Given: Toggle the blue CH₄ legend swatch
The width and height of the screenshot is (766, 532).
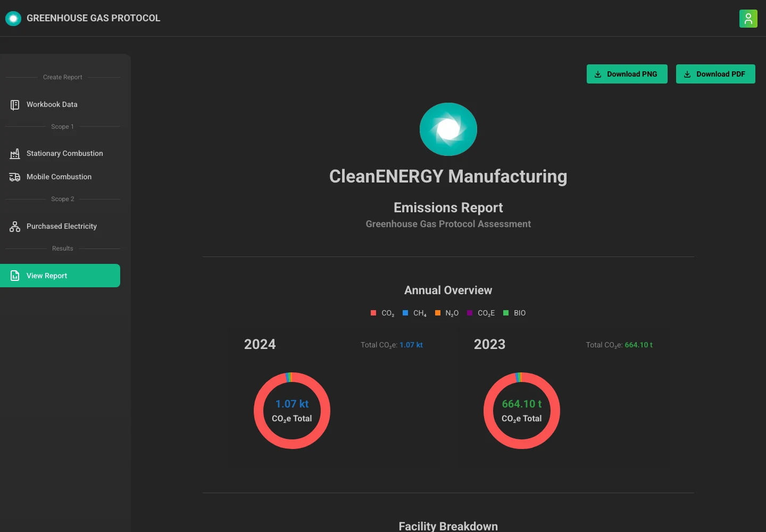Looking at the screenshot, I should pos(405,313).
